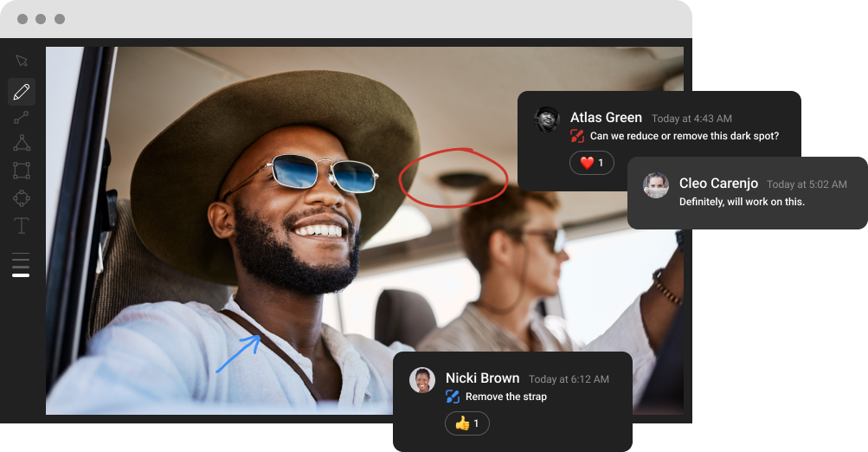Click the Nicki Brown name
This screenshot has height=452, width=868.
(x=482, y=378)
